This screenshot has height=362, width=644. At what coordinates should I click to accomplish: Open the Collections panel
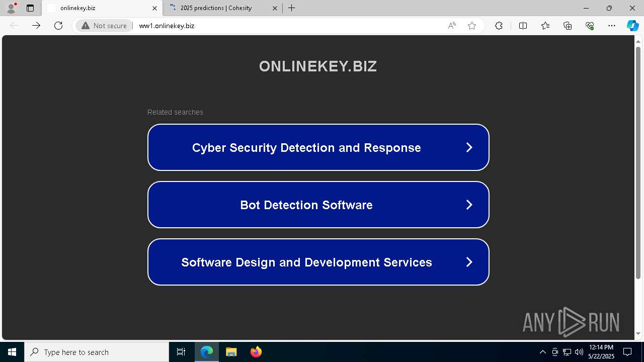(x=568, y=26)
